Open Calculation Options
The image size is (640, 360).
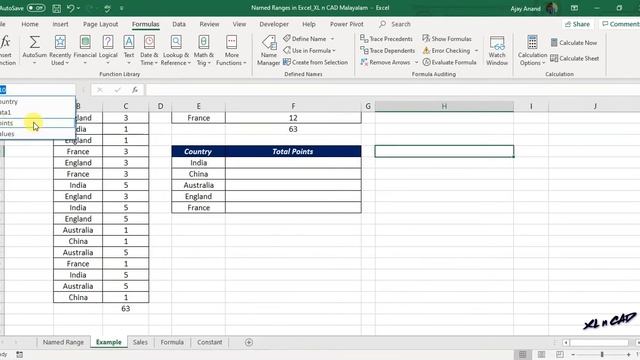(x=532, y=51)
